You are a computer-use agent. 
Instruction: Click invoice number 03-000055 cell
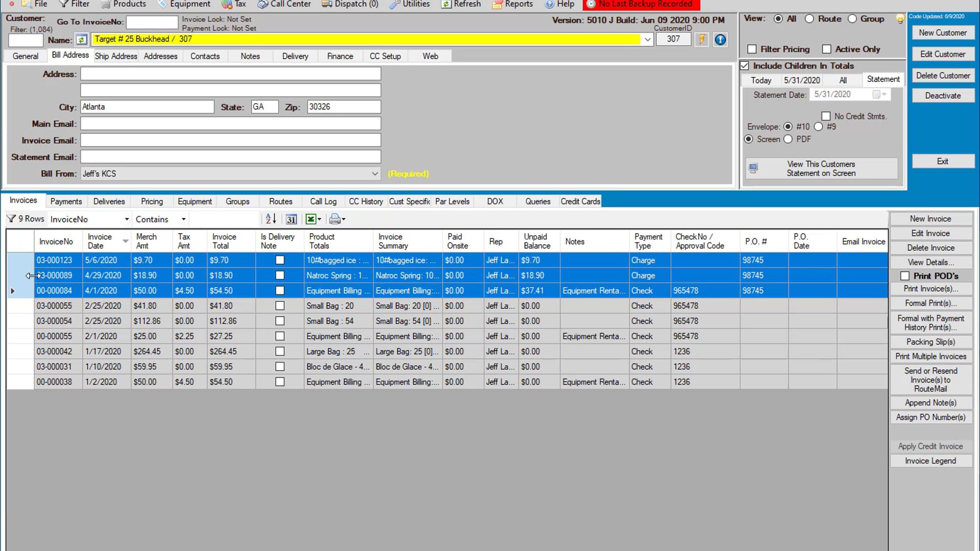pos(58,306)
